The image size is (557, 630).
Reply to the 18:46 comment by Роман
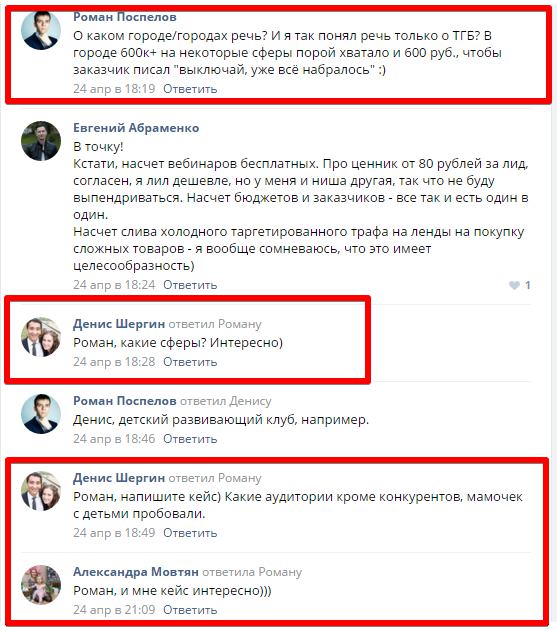click(x=190, y=439)
